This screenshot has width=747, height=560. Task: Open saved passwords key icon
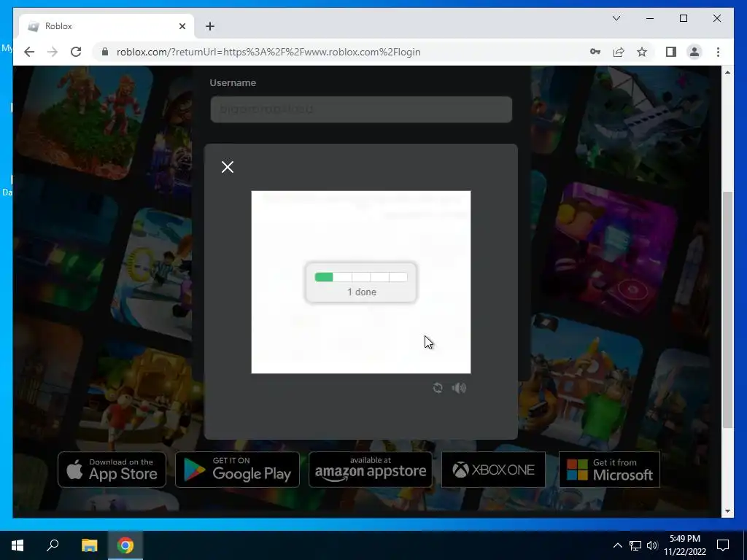pyautogui.click(x=595, y=52)
